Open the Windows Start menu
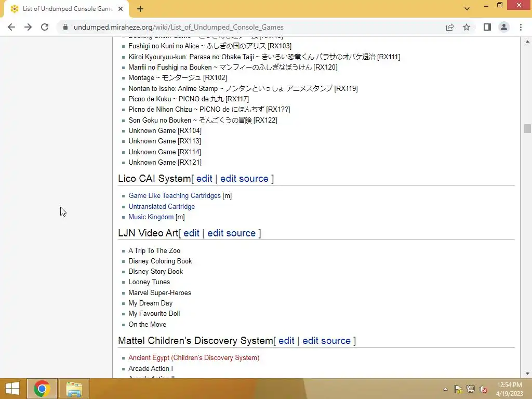The height and width of the screenshot is (399, 532). (12, 389)
